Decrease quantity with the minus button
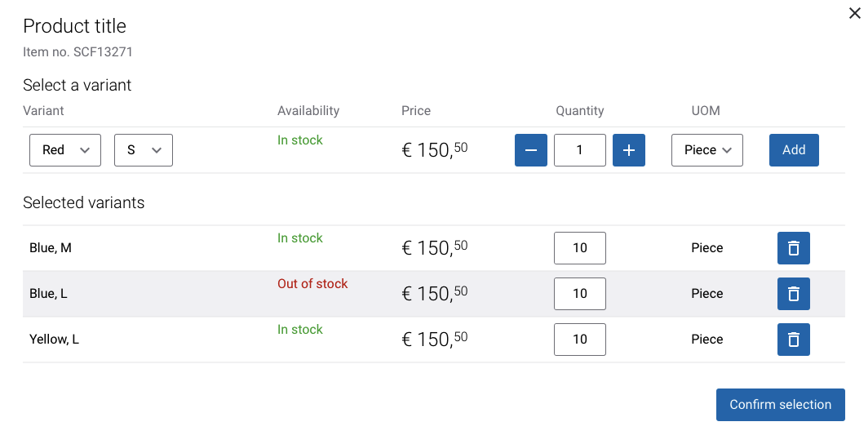The height and width of the screenshot is (444, 868). coord(531,150)
